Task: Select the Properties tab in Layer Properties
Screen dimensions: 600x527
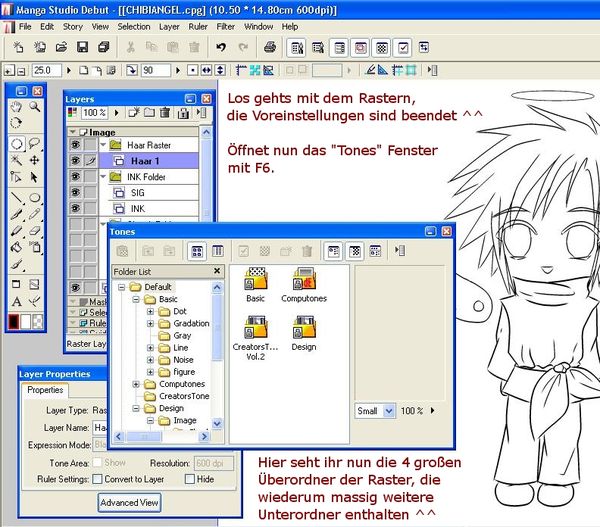Action: tap(45, 390)
